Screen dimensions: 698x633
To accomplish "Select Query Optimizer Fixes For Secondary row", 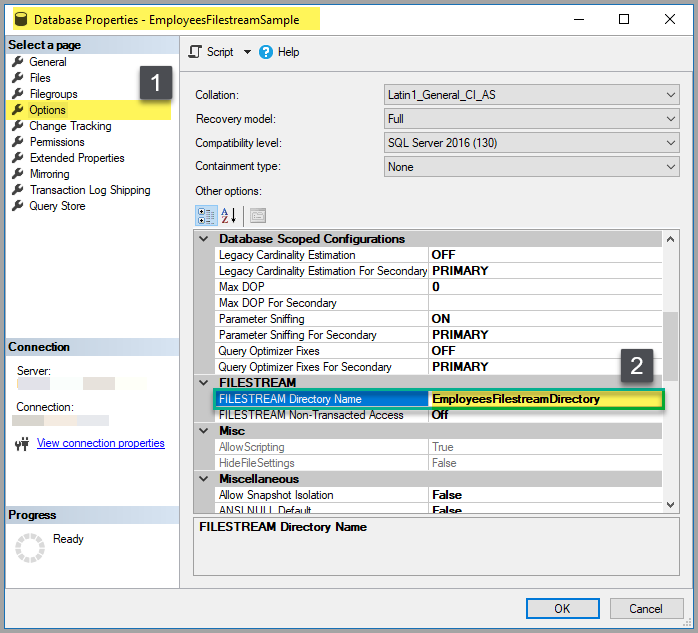I will (438, 367).
